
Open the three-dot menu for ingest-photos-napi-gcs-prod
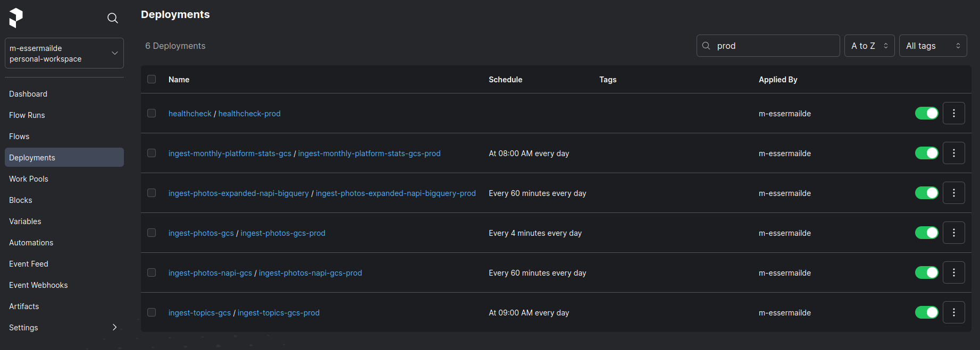(x=954, y=272)
